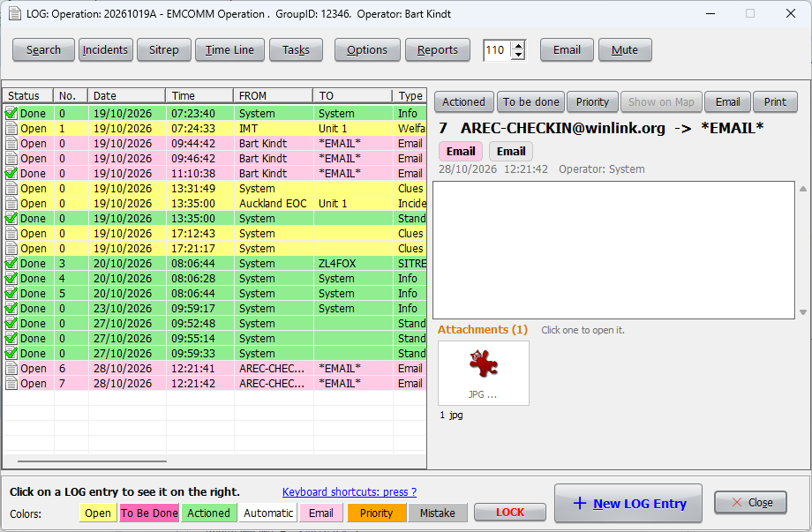Click the document icon on the Auckland EOC row
This screenshot has height=532, width=812.
coord(11,204)
